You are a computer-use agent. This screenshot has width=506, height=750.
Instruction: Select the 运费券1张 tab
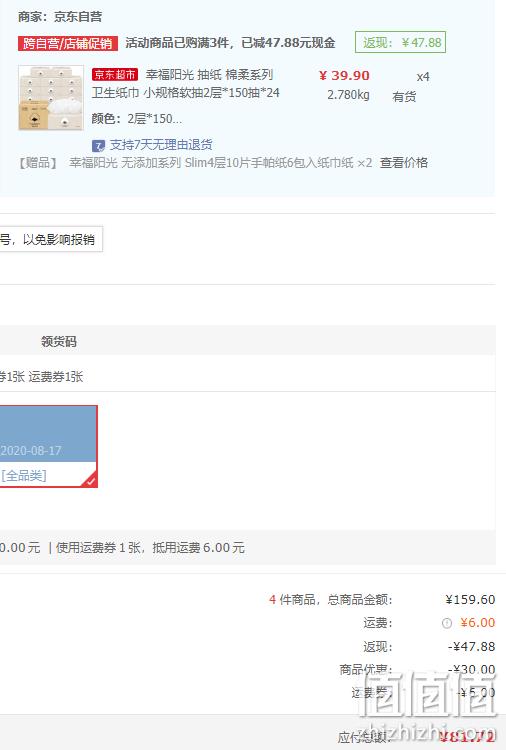(x=56, y=376)
